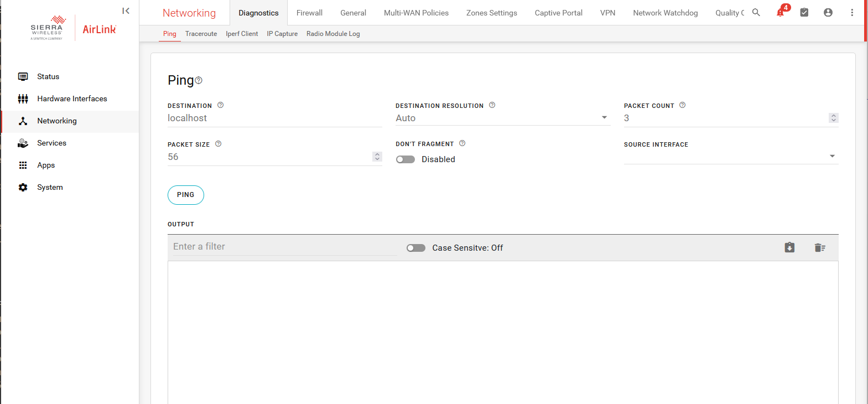Go to Hardware Interfaces in sidebar

tap(72, 99)
